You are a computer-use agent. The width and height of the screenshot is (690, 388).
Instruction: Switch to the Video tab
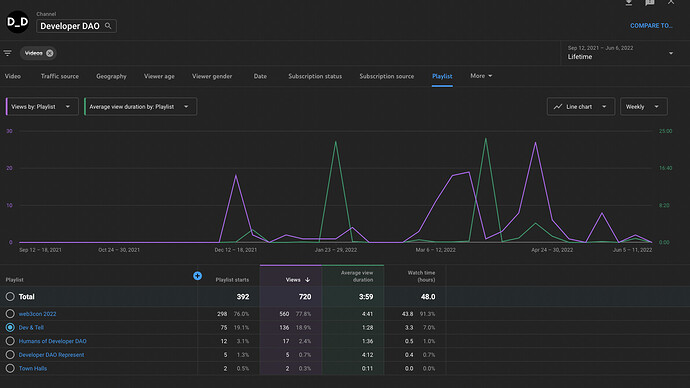point(13,76)
